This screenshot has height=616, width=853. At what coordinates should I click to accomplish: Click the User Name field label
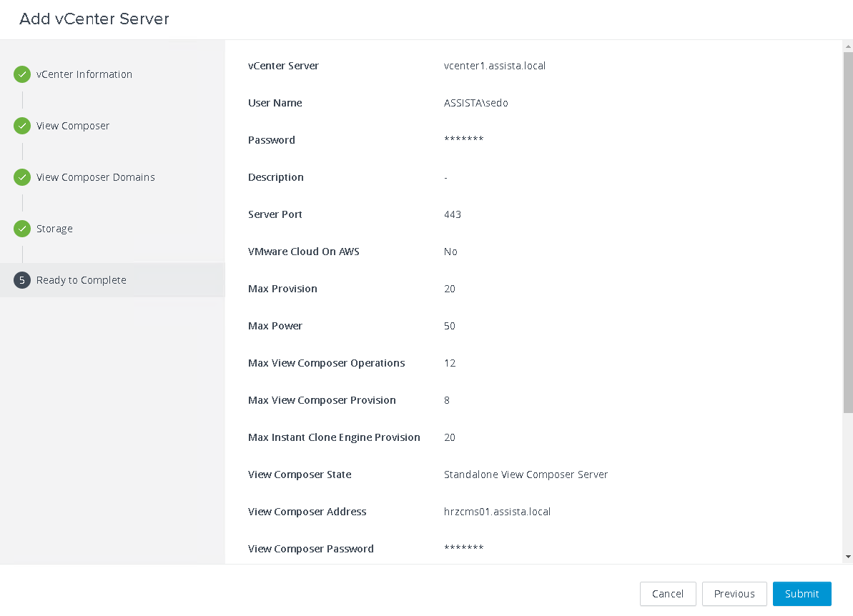click(x=275, y=103)
